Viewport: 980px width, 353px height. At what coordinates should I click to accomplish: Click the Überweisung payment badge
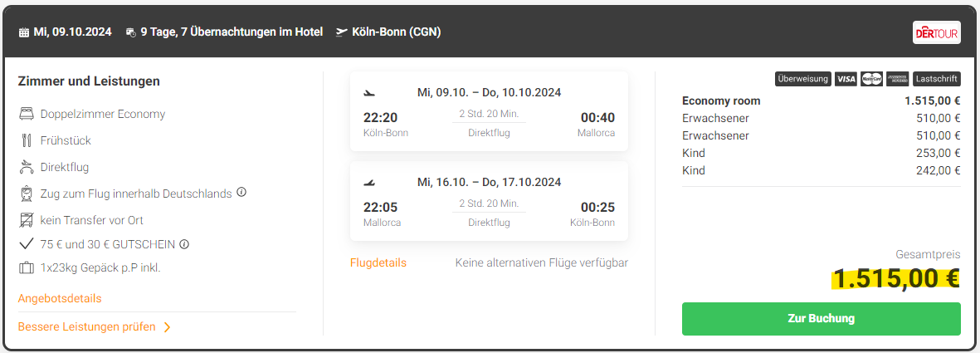coord(802,79)
